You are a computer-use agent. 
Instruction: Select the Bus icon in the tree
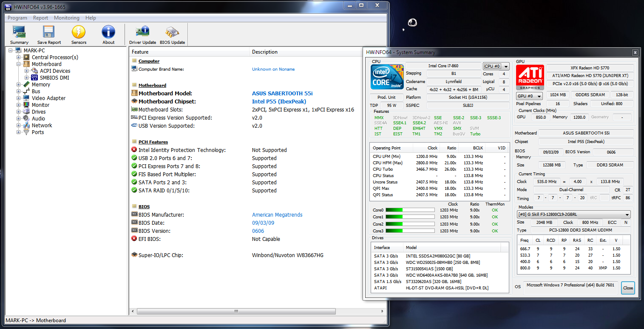[x=27, y=92]
